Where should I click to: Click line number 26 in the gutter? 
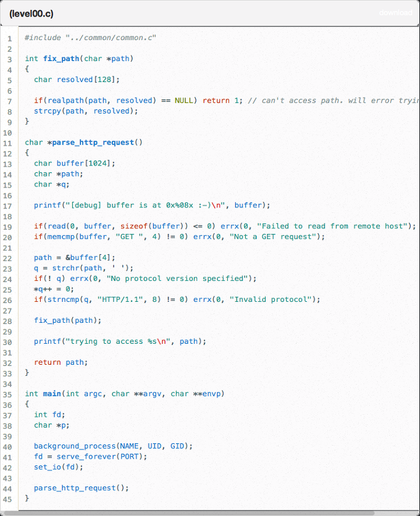point(7,301)
